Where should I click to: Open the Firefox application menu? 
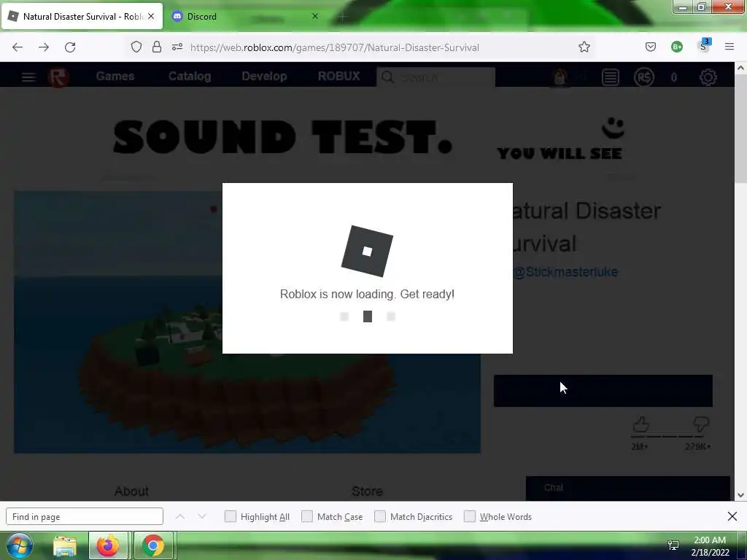(x=729, y=47)
